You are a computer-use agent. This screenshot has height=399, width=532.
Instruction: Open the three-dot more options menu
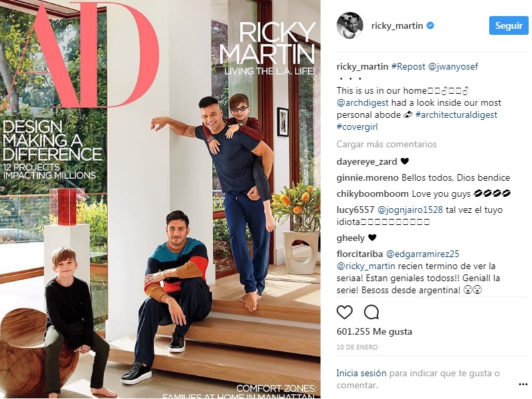[x=523, y=384]
